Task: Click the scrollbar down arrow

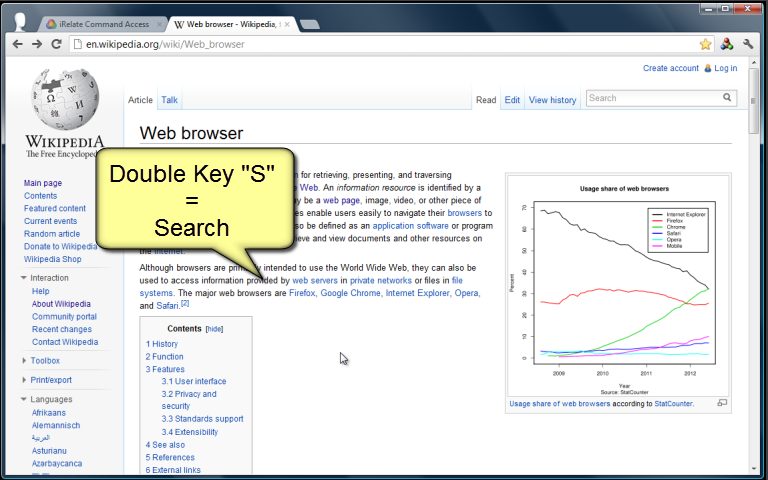Action: click(x=753, y=469)
